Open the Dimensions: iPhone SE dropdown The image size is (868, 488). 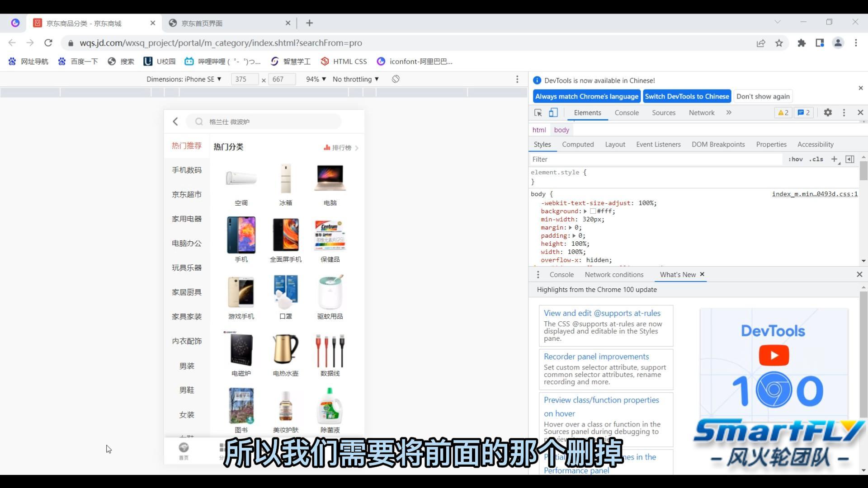coord(184,79)
